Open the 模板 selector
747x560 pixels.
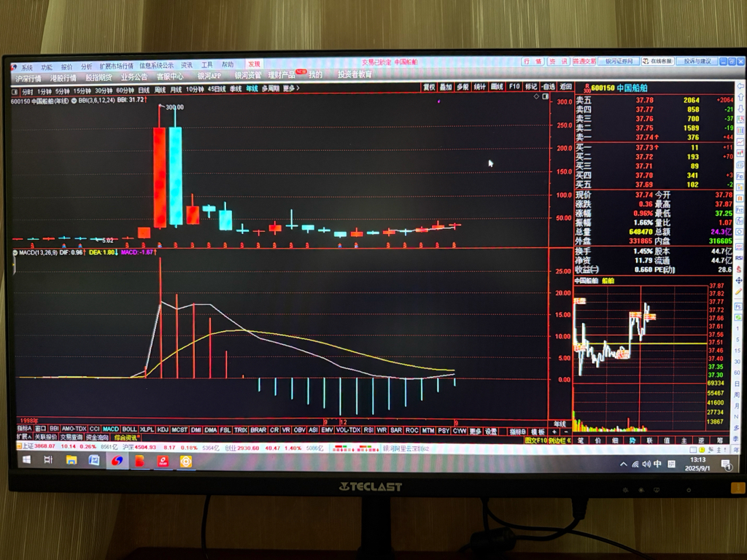click(x=538, y=432)
